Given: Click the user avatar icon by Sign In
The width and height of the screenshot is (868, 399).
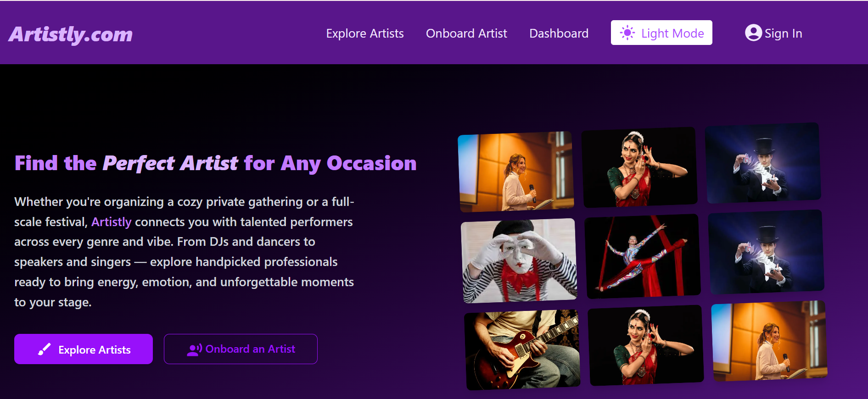Looking at the screenshot, I should click(x=753, y=33).
